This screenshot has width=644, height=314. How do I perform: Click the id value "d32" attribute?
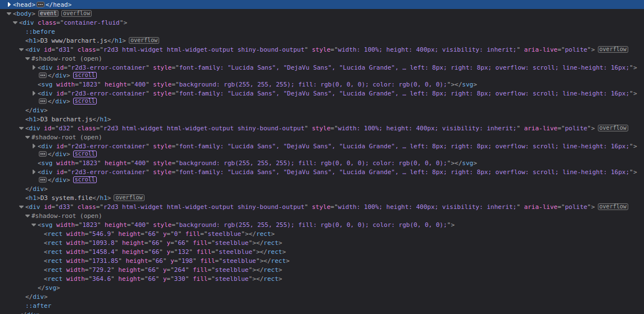tap(64, 128)
